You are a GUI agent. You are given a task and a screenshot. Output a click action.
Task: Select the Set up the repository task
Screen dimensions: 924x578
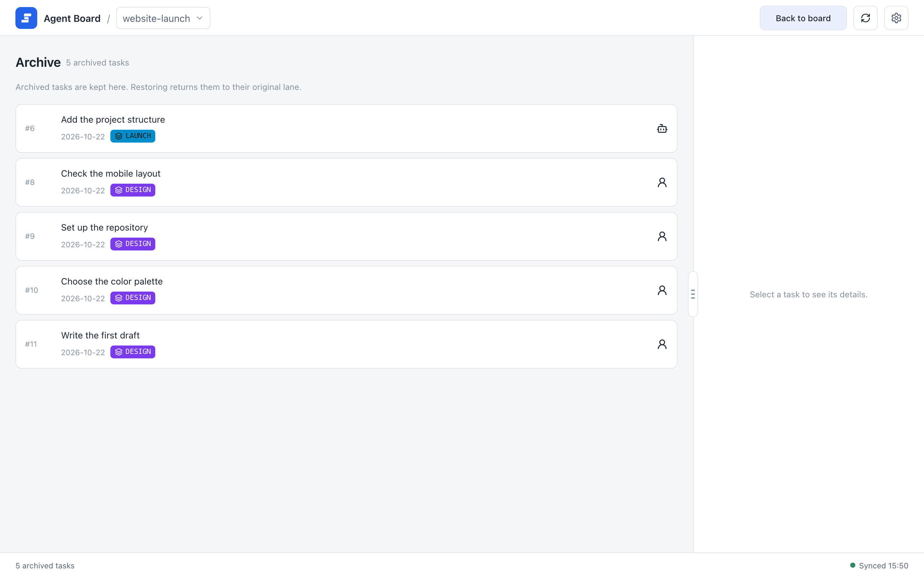(x=346, y=236)
